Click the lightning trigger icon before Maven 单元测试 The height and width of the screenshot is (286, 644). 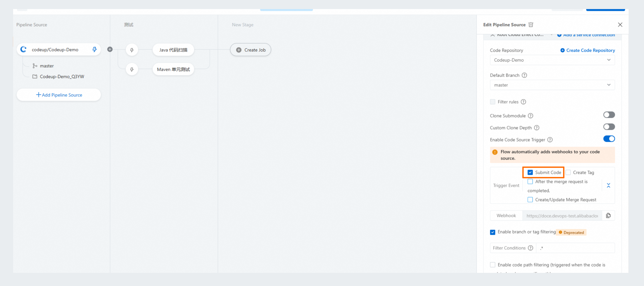[132, 69]
